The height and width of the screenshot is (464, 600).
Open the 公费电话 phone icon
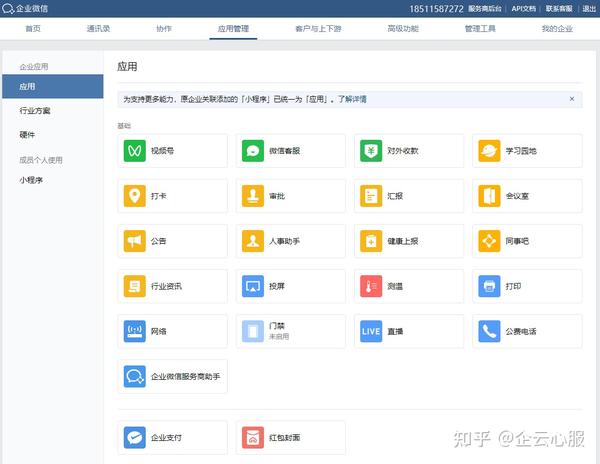coord(489,331)
